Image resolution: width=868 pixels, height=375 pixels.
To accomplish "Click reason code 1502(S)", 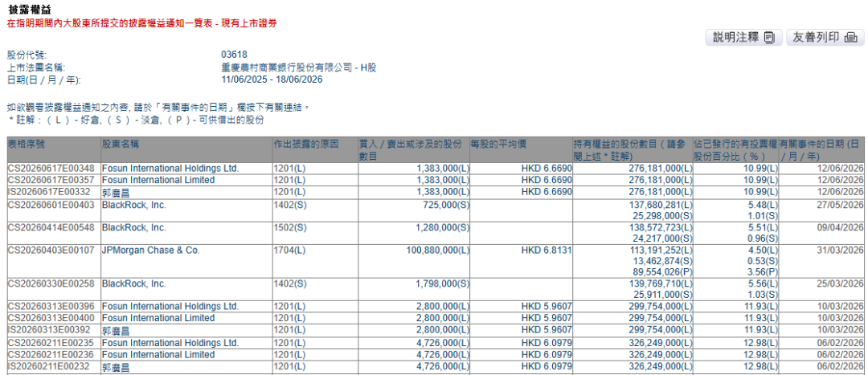I will [x=289, y=228].
